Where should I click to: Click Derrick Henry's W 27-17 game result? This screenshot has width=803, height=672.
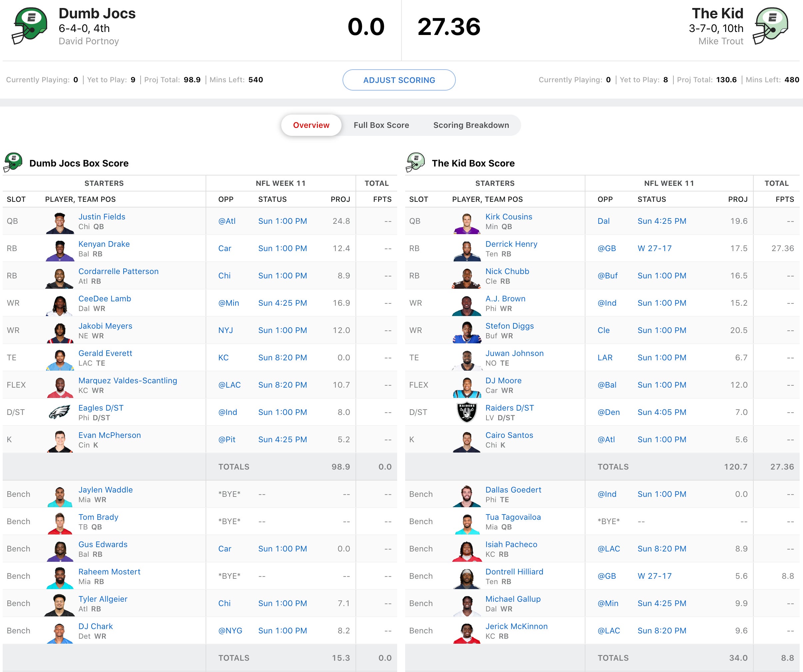654,248
